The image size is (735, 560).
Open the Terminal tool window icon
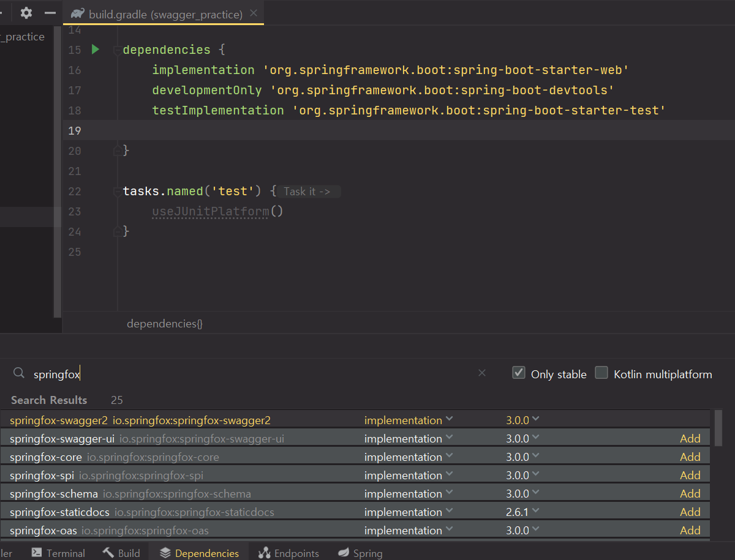click(x=58, y=553)
